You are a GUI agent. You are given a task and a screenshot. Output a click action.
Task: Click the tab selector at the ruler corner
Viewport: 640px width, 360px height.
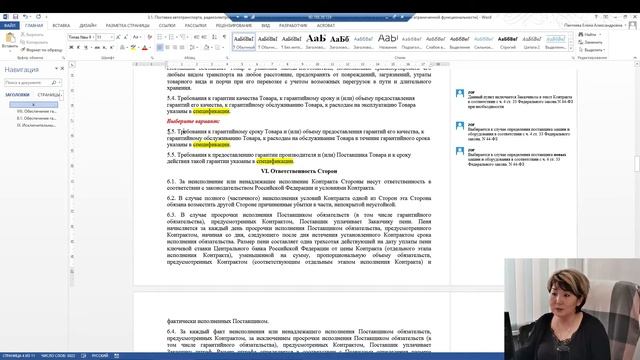tap(72, 64)
